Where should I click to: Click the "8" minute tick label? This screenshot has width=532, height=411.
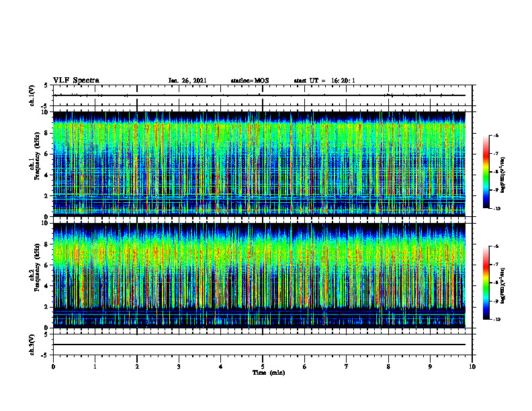point(388,367)
